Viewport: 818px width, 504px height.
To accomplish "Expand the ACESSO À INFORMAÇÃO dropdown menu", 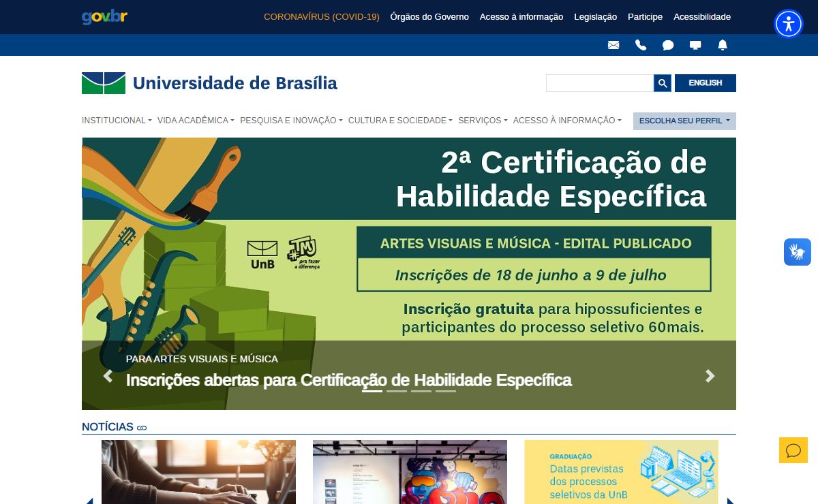I will [x=567, y=121].
